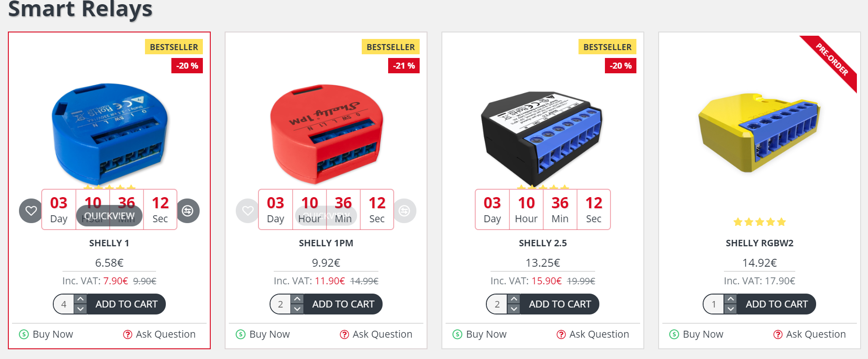Image resolution: width=868 pixels, height=359 pixels.
Task: Increase Shelly 1 quantity with up arrow
Action: [x=81, y=299]
